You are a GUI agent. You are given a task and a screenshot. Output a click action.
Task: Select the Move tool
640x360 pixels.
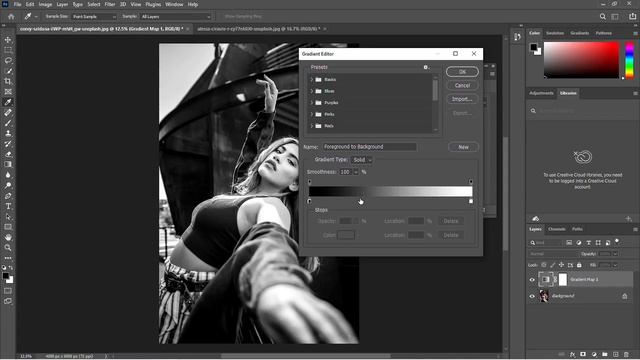click(8, 40)
